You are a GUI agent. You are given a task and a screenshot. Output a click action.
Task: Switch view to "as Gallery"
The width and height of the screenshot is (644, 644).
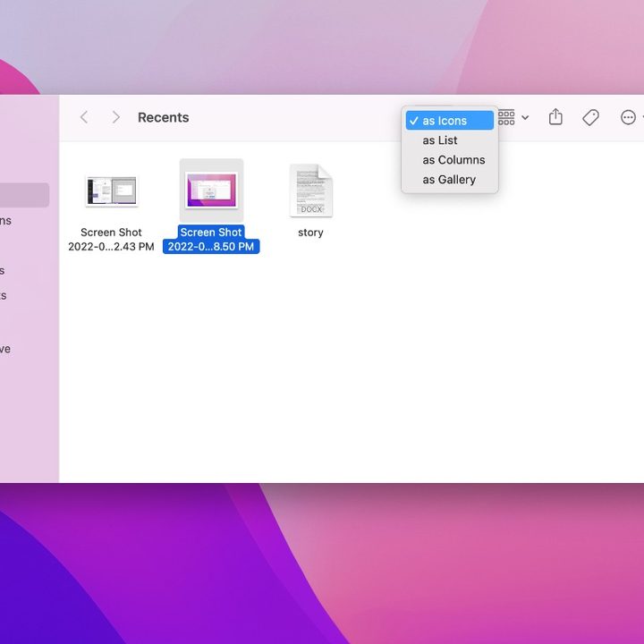tap(449, 180)
